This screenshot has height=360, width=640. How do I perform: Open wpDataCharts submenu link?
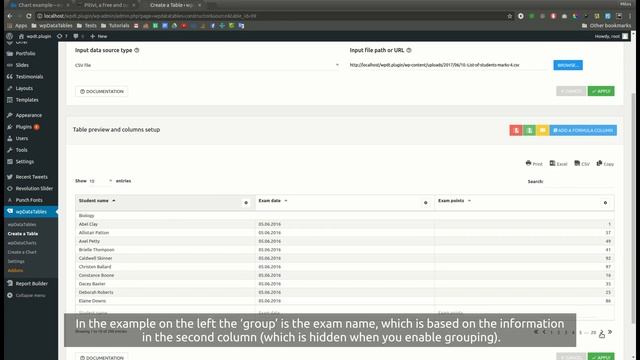[22, 243]
